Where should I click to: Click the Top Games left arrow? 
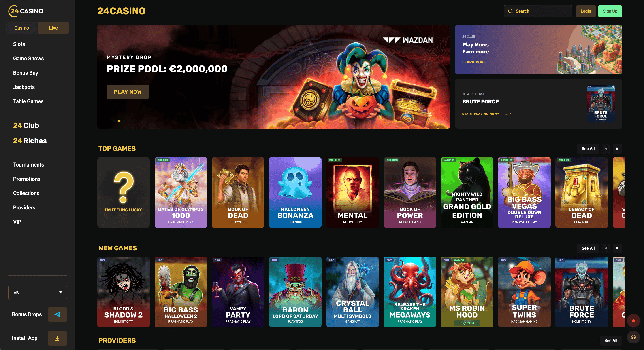[606, 149]
